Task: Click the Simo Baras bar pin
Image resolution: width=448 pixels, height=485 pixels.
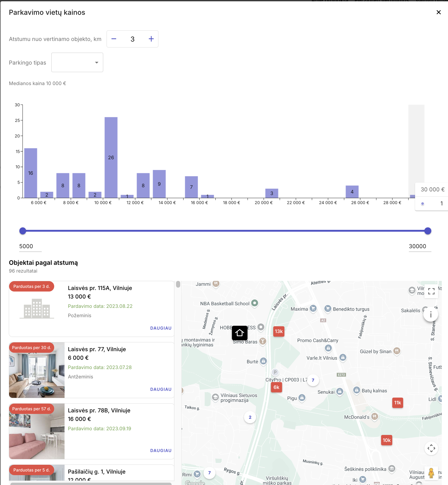Action: coord(263,341)
